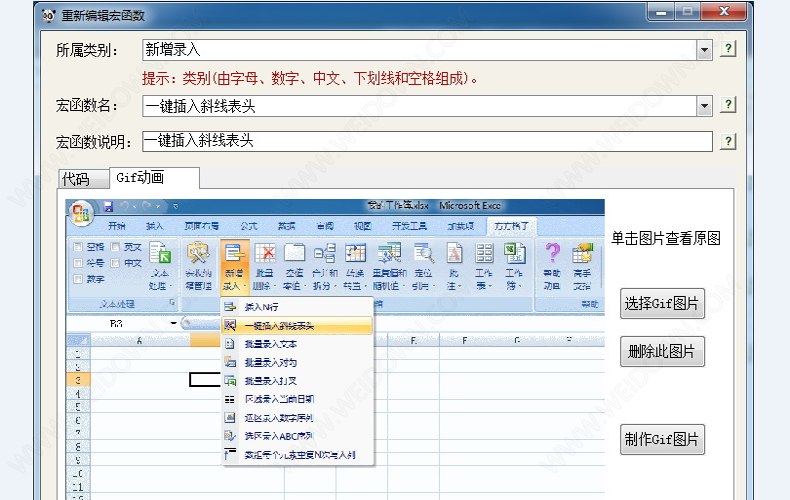This screenshot has height=500, width=790.
Task: Click the red 提示 hint text about 类别
Action: [x=309, y=78]
